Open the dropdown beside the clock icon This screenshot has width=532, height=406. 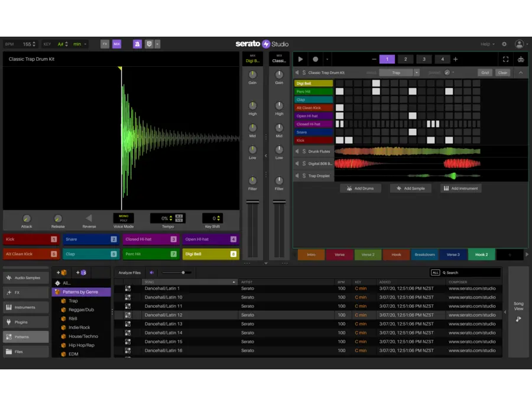[x=157, y=44]
